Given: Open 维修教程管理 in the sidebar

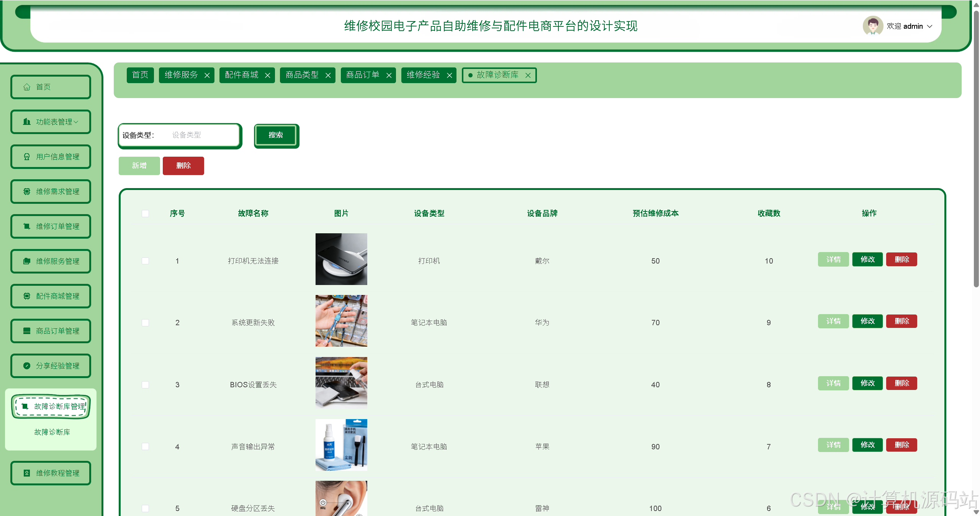Looking at the screenshot, I should [x=51, y=473].
